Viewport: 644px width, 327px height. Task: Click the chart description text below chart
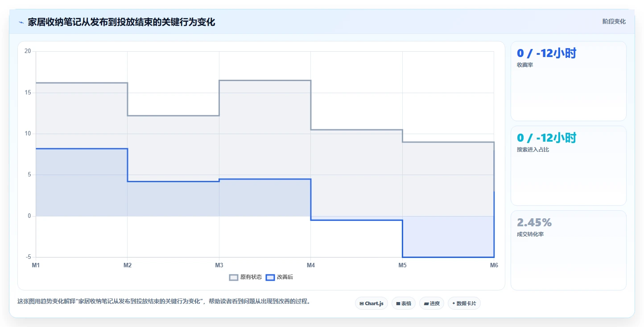[x=164, y=302]
